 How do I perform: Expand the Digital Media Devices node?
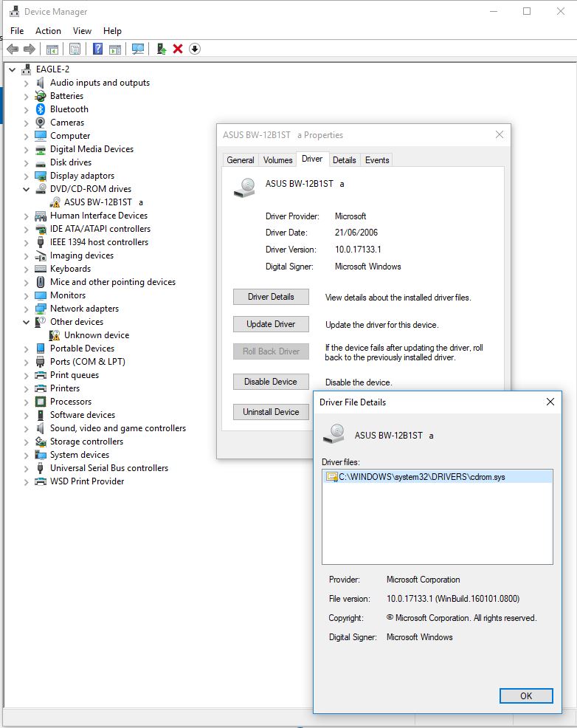[x=27, y=149]
